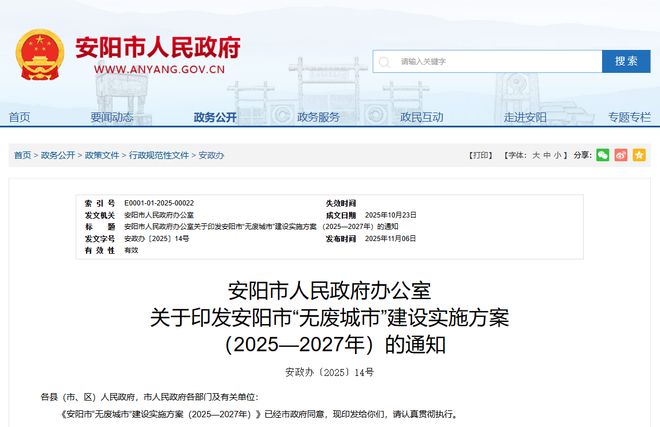660x427 pixels.
Task: Go to 政务公开 in breadcrumb
Action: [58, 155]
